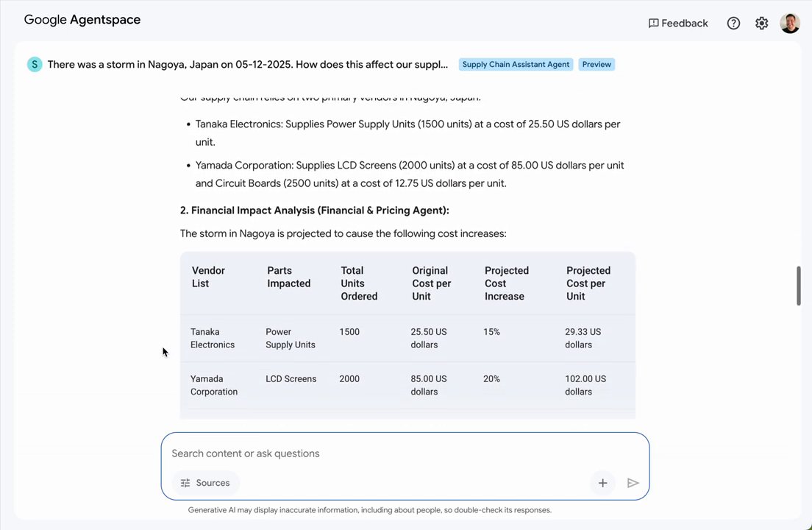Click the Financial Impact Analysis heading
Image resolution: width=812 pixels, height=530 pixels.
click(x=314, y=211)
